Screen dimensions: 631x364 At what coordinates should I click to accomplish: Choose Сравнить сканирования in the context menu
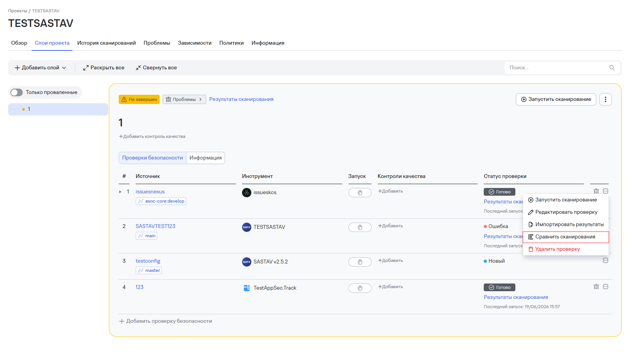point(566,237)
